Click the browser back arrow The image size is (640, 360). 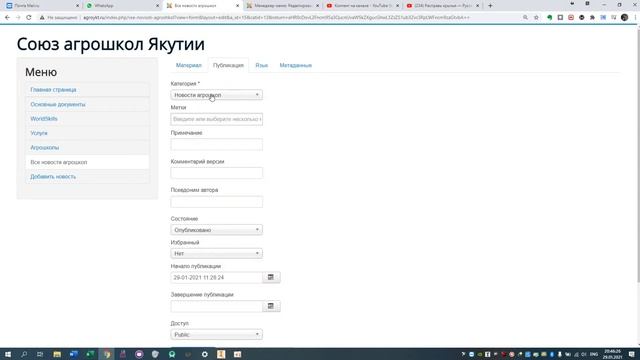[7, 18]
